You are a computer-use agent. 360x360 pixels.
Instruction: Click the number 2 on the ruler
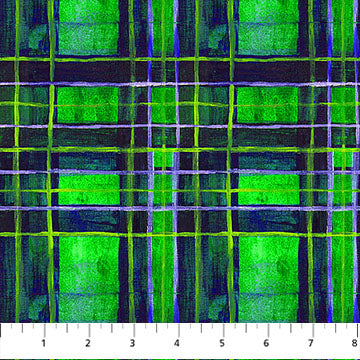click(x=88, y=343)
